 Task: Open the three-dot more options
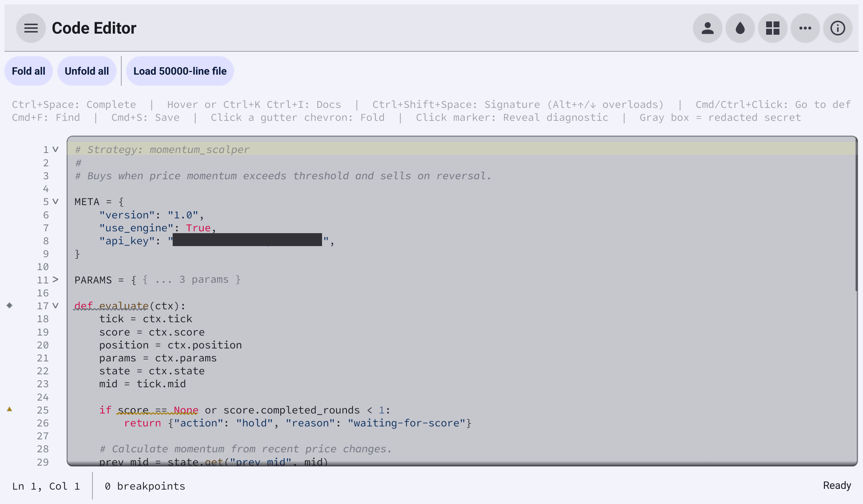click(805, 28)
